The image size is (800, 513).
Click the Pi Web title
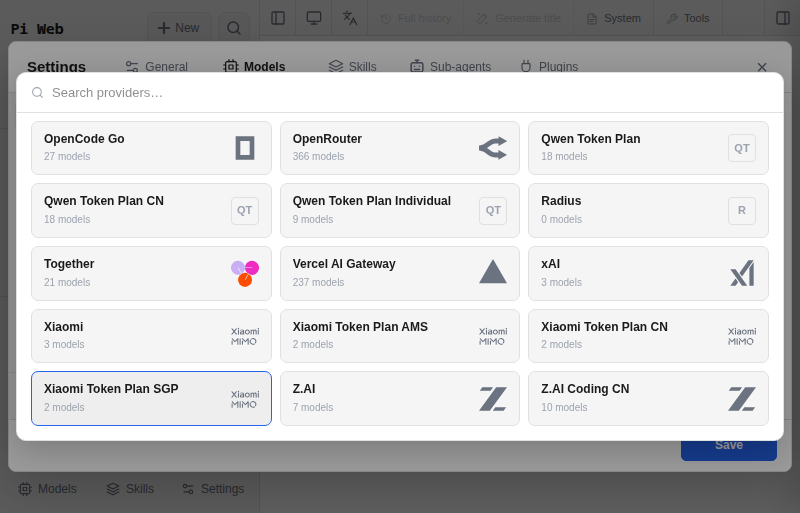37,29
